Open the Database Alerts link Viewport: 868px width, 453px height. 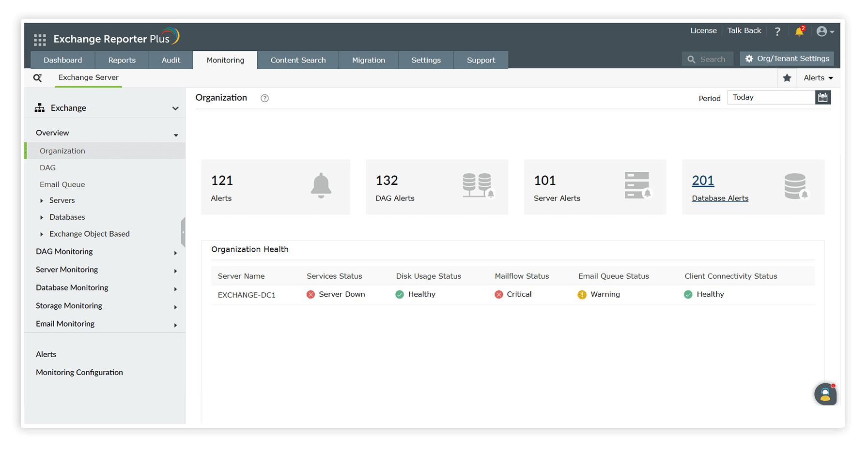click(720, 198)
